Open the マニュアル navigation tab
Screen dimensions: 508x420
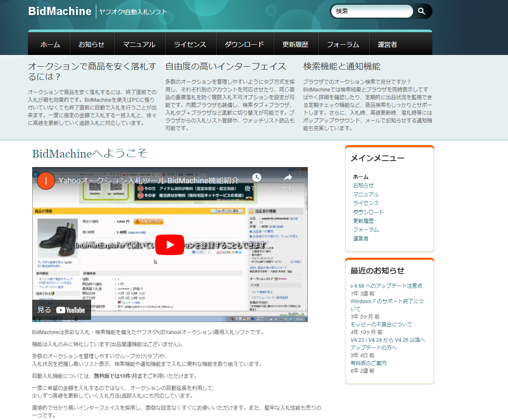pos(139,44)
